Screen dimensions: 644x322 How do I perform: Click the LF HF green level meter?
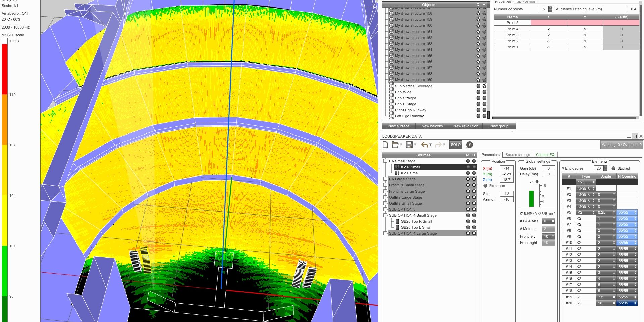(x=531, y=198)
